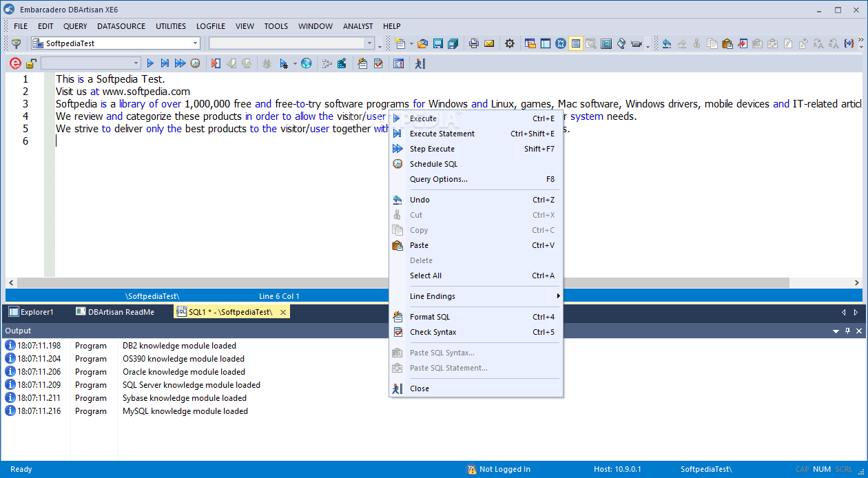Click the bug debug icon in query toolbar
This screenshot has width=868, height=478.
[x=267, y=63]
